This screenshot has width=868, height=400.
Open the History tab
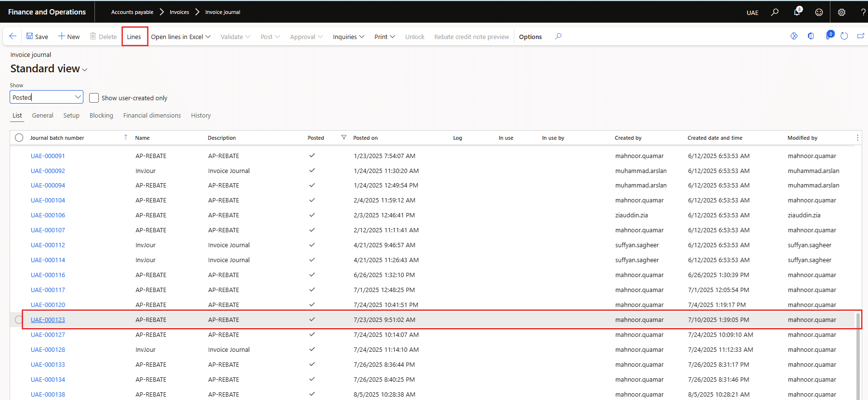pos(200,116)
